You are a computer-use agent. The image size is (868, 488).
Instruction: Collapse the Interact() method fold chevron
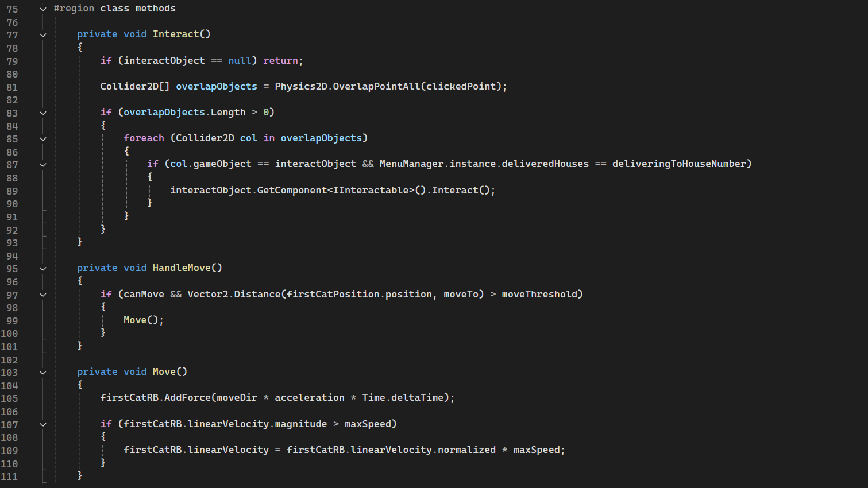point(43,35)
